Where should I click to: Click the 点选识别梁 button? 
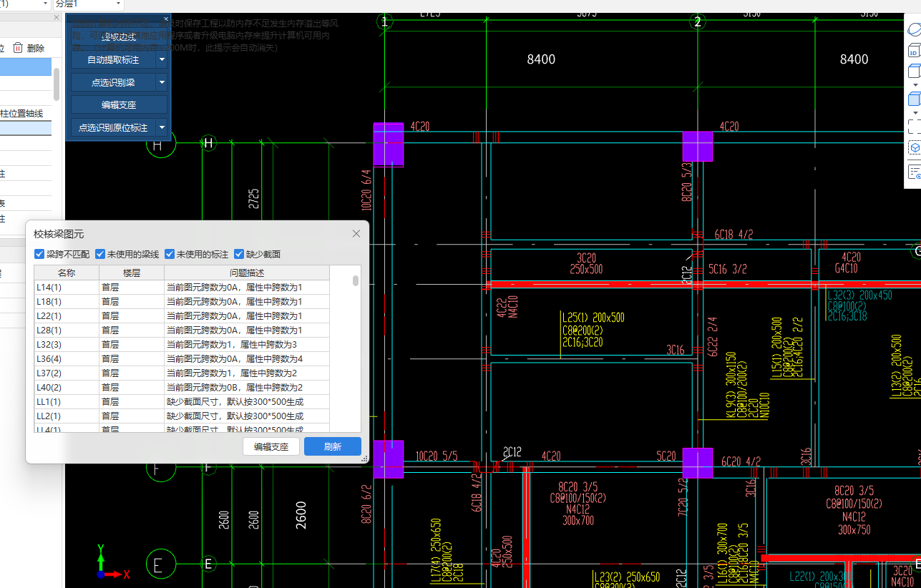click(113, 82)
